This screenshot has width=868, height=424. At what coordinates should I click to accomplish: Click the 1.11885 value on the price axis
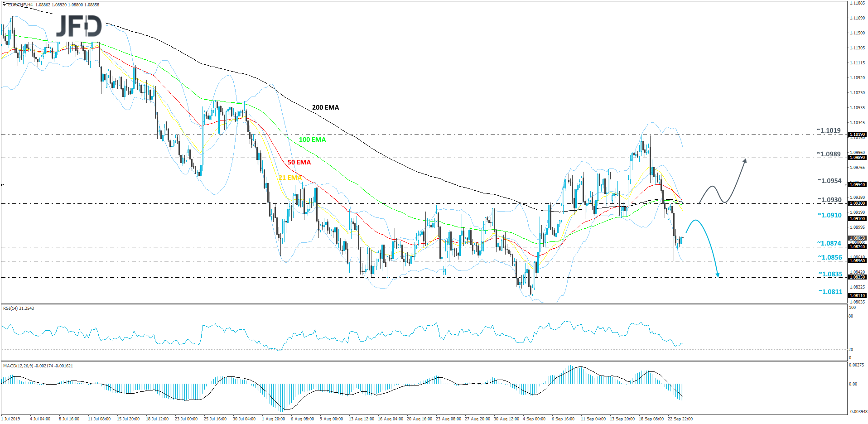point(857,3)
